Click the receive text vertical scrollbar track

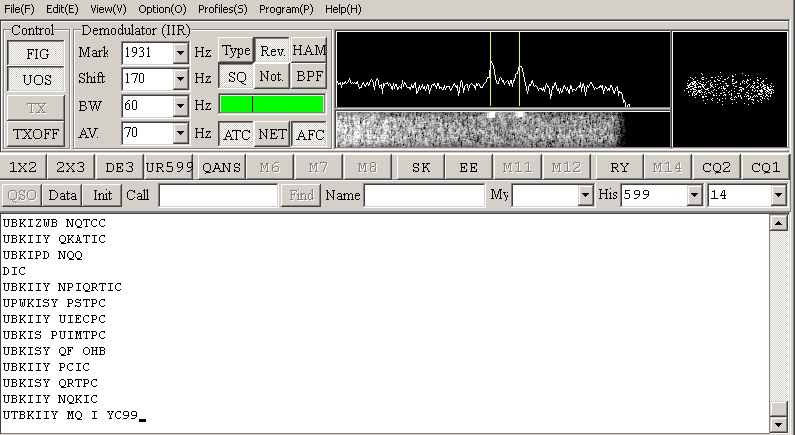pos(778,314)
